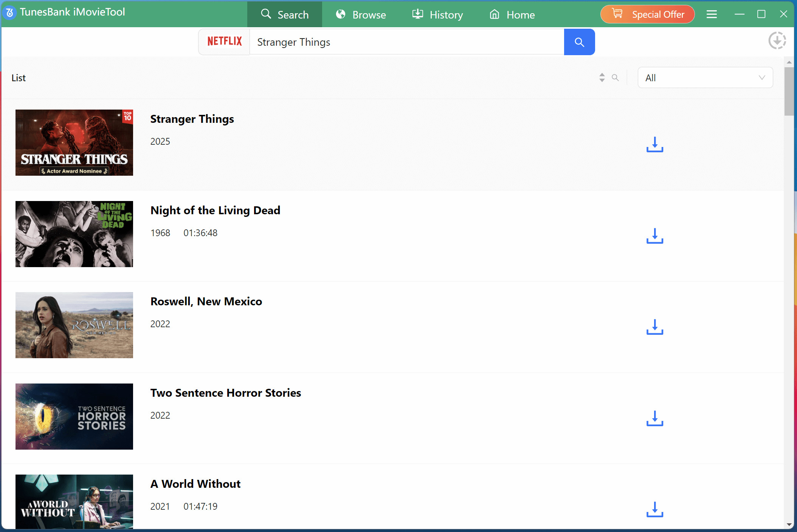This screenshot has width=797, height=532.
Task: Open the hamburger menu icon
Action: pyautogui.click(x=712, y=14)
